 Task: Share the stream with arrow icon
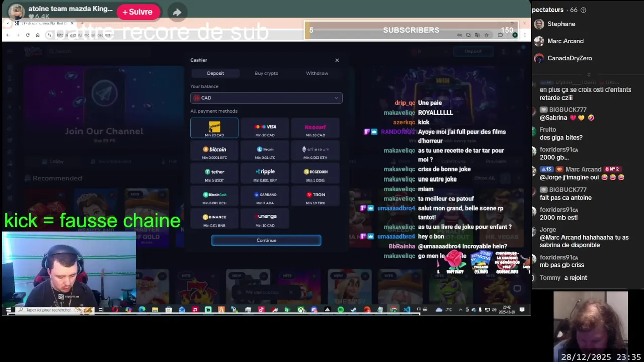point(177,12)
